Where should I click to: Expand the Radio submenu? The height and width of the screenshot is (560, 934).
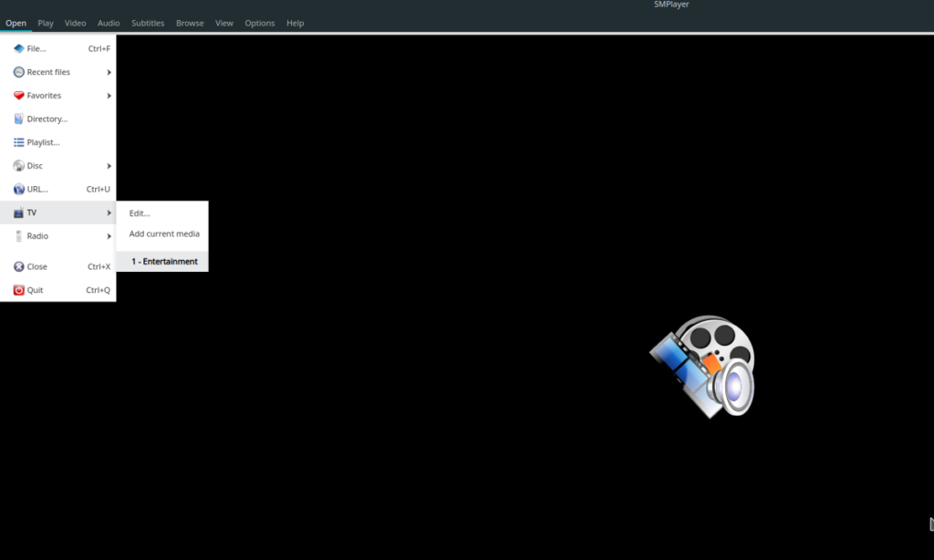(x=109, y=235)
